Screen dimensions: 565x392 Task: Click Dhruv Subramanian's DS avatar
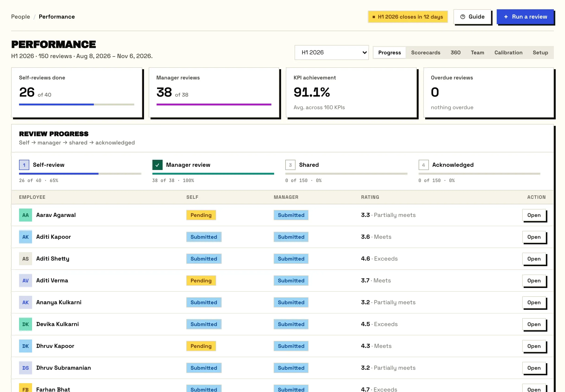[26, 368]
